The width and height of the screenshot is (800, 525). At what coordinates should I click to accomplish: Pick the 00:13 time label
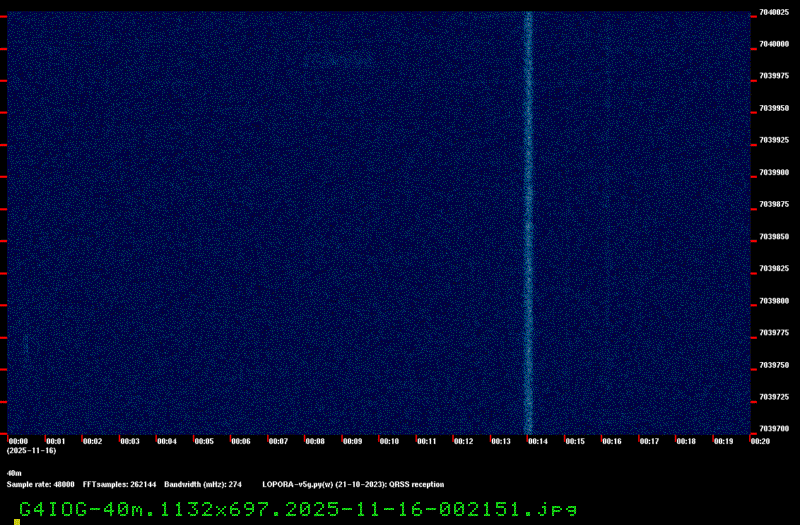coord(501,441)
